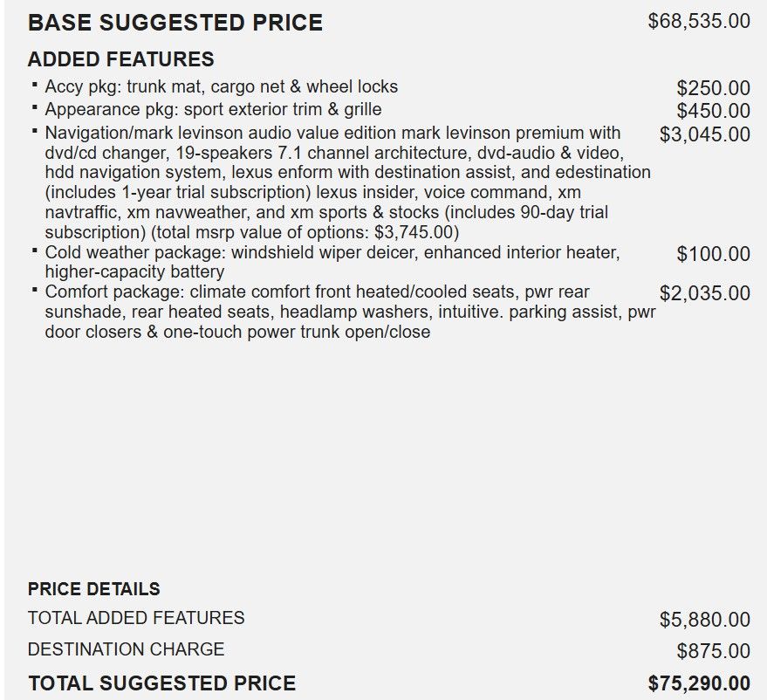
Task: Click the Appearance pkg sport exterior line
Action: pyautogui.click(x=213, y=109)
